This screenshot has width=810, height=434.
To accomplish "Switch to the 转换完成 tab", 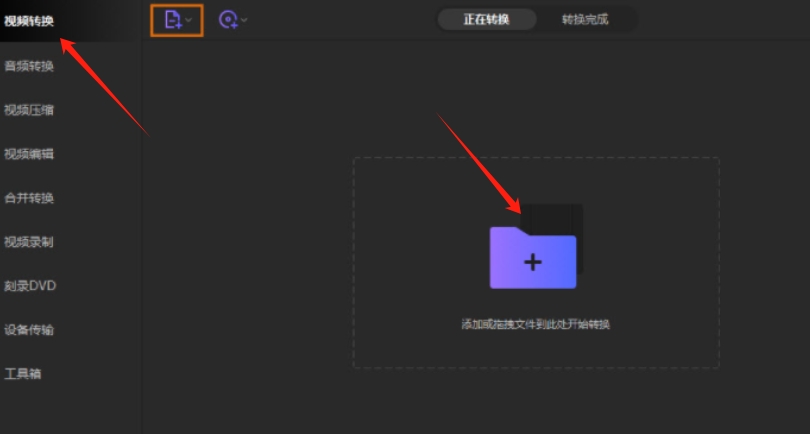I will 585,20.
